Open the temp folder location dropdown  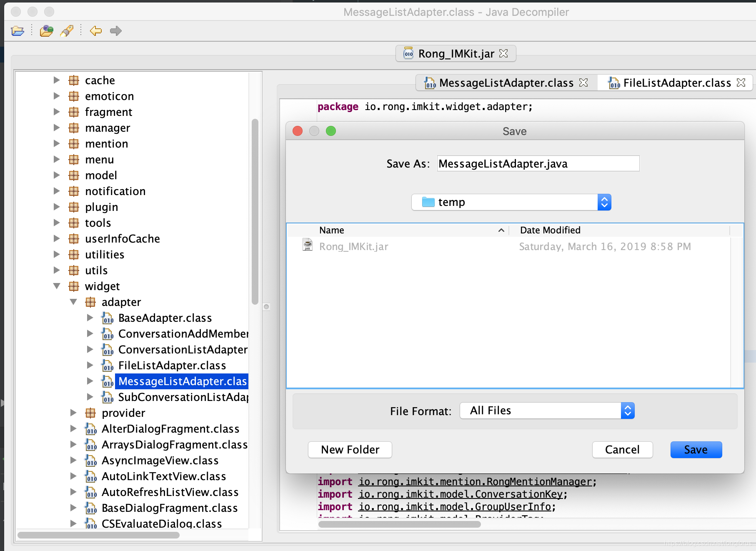coord(511,202)
